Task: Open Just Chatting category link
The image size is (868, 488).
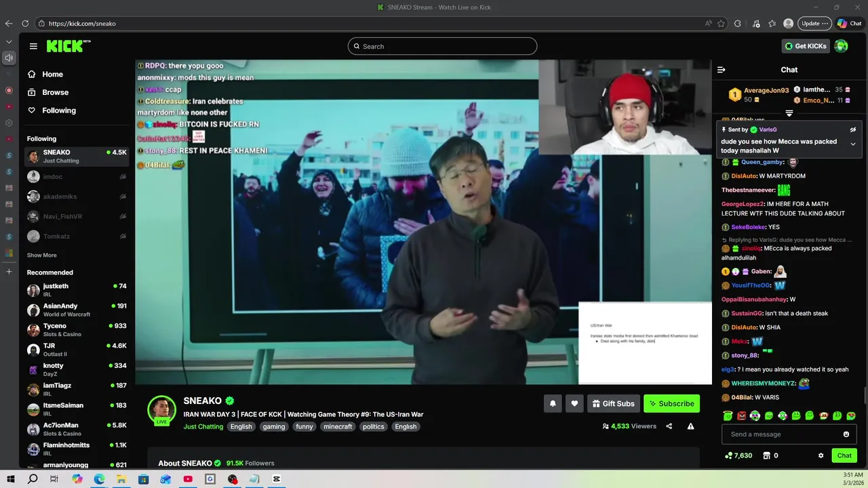Action: [203, 426]
